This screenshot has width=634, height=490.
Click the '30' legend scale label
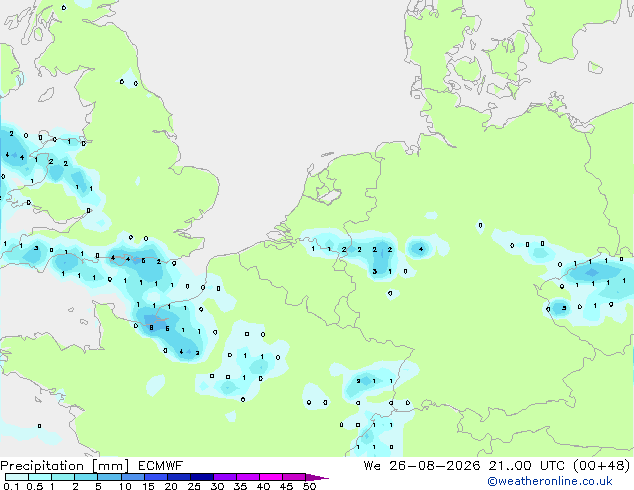pyautogui.click(x=217, y=486)
